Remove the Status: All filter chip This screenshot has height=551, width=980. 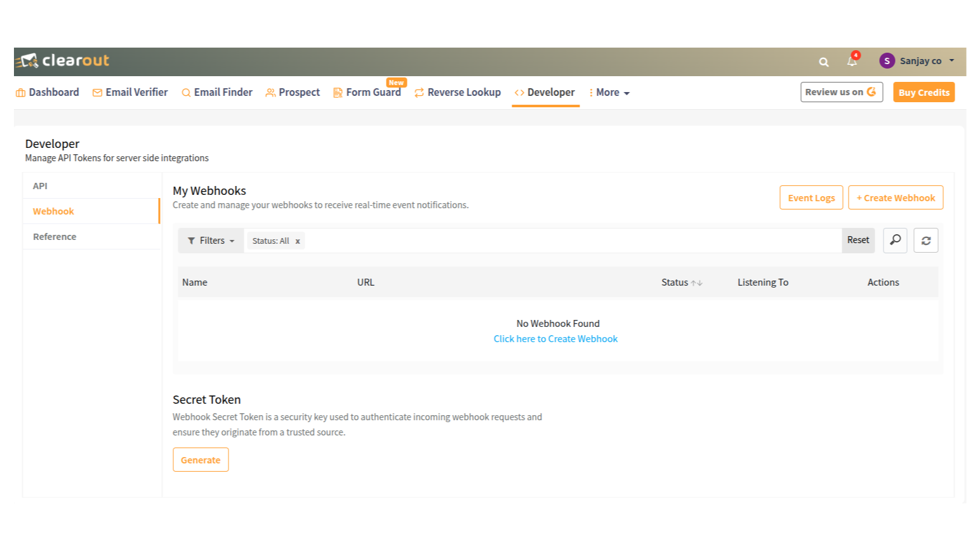[297, 241]
